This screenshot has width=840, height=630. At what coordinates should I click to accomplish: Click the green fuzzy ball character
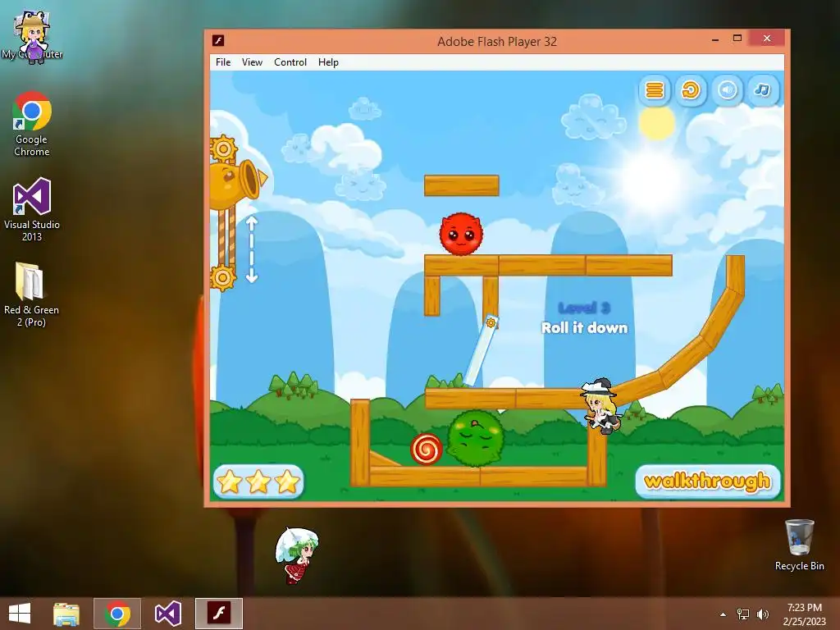475,438
